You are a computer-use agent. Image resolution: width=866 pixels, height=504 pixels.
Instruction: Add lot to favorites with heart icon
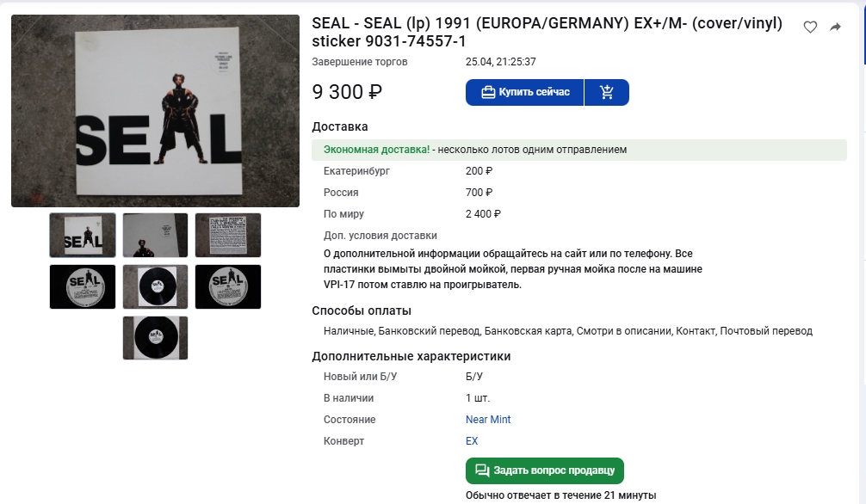coord(810,28)
